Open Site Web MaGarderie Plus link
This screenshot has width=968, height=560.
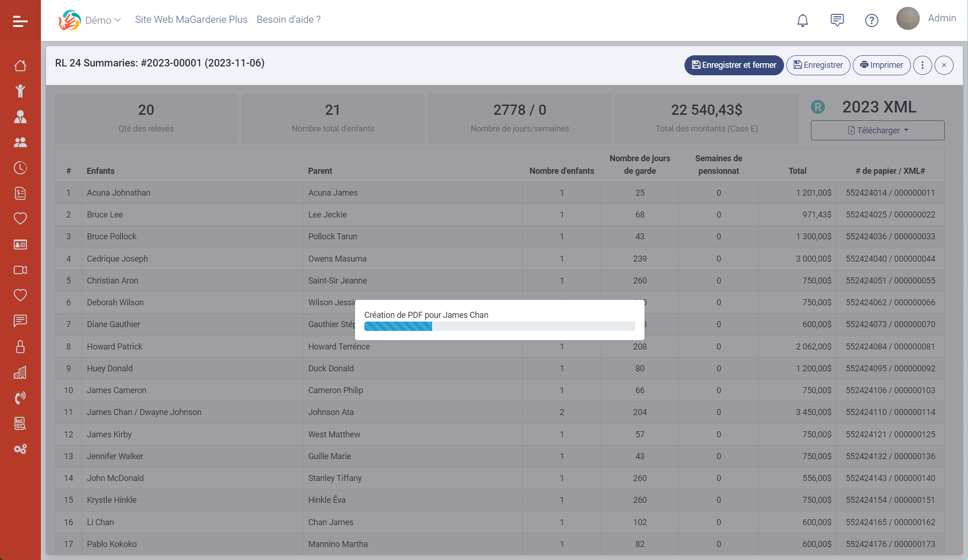[191, 20]
